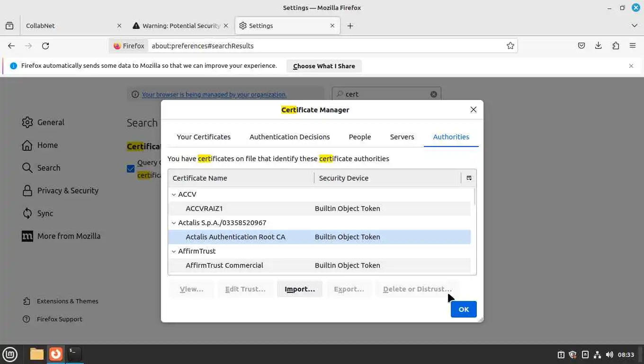The image size is (644, 364).
Task: Click the clock in the system tray
Action: point(626,355)
